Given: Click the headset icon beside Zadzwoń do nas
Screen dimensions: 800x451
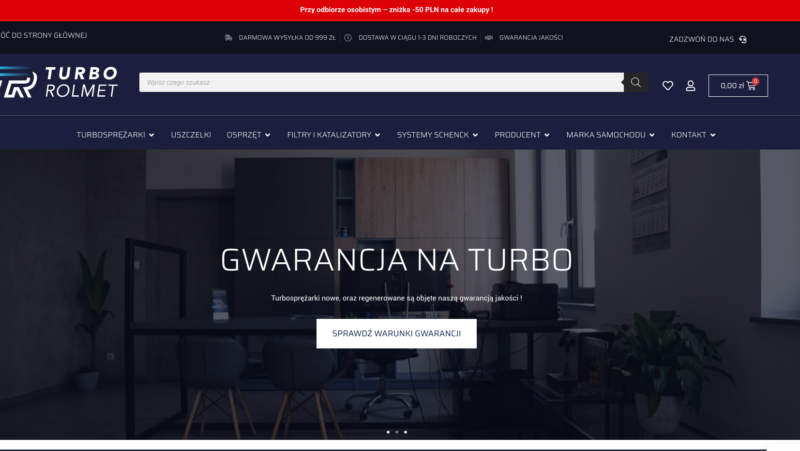Looking at the screenshot, I should point(743,39).
